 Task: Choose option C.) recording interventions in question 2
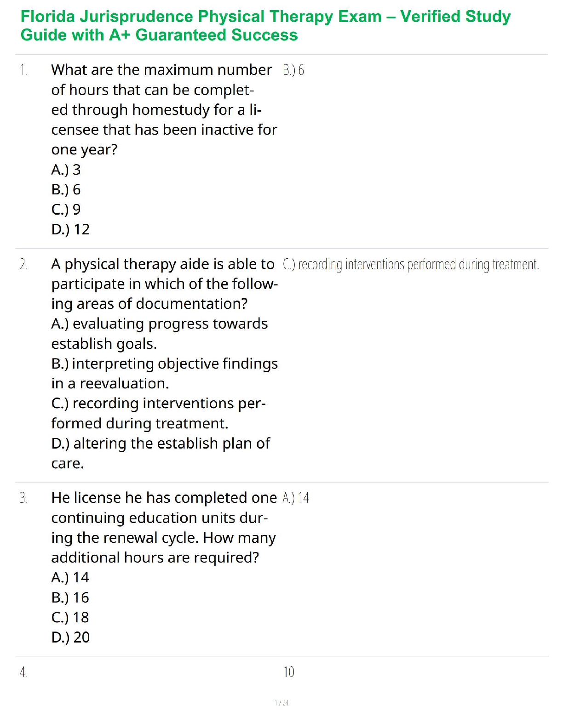pos(158,413)
